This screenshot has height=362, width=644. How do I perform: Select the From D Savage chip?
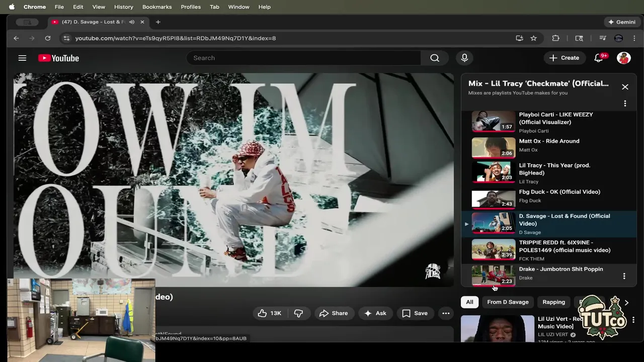(x=508, y=302)
